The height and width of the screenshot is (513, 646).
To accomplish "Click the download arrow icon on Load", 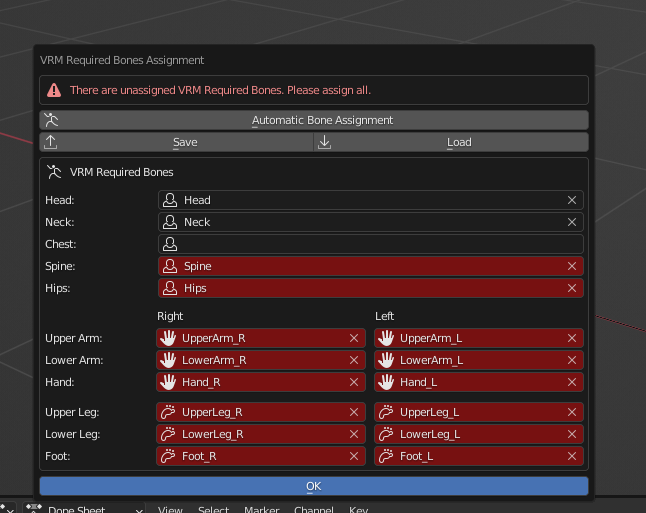I will pyautogui.click(x=325, y=142).
